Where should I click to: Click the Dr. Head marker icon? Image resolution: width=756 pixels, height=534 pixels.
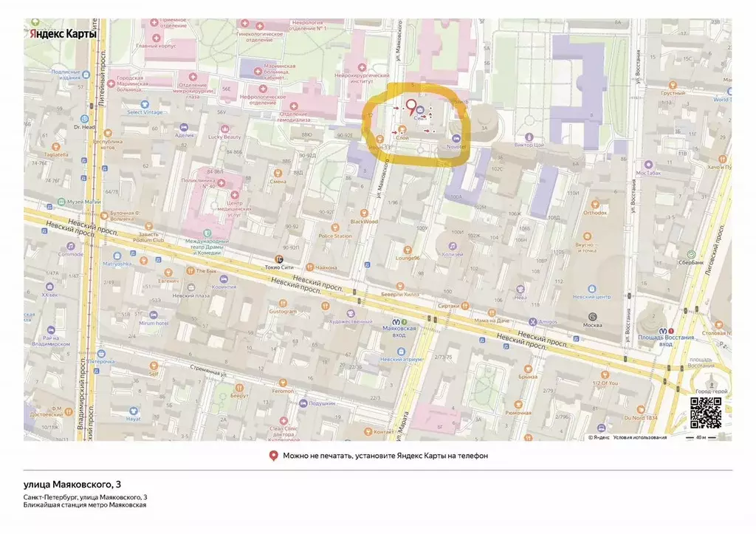coord(84,119)
